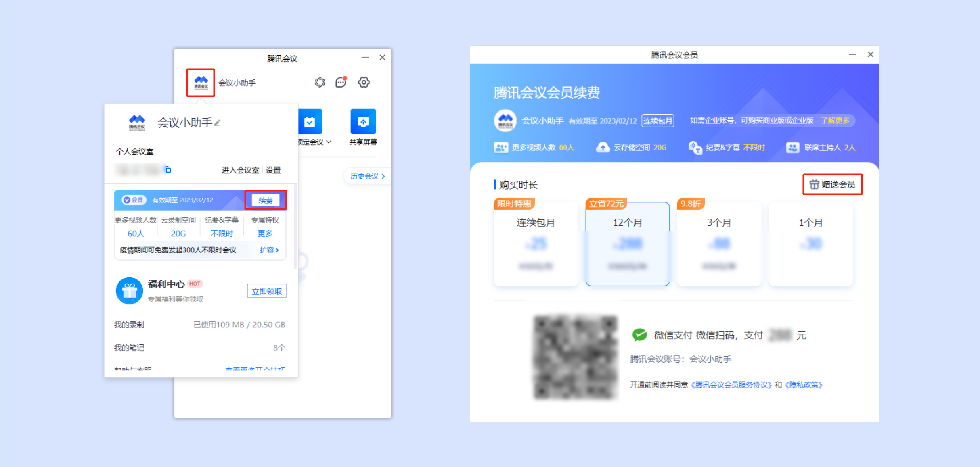Click the 更多视频人数 icon in the member banner

[x=501, y=148]
